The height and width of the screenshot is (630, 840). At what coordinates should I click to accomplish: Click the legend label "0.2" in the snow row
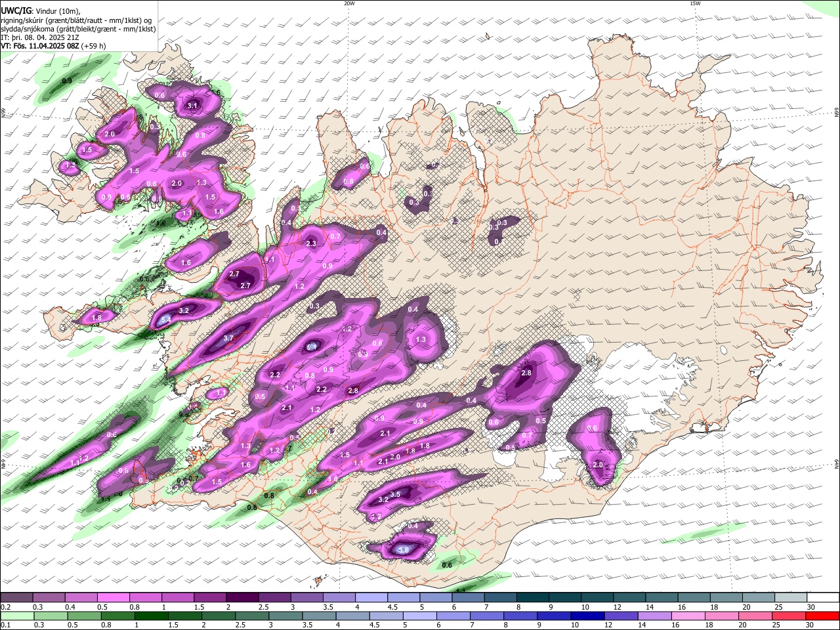6,607
